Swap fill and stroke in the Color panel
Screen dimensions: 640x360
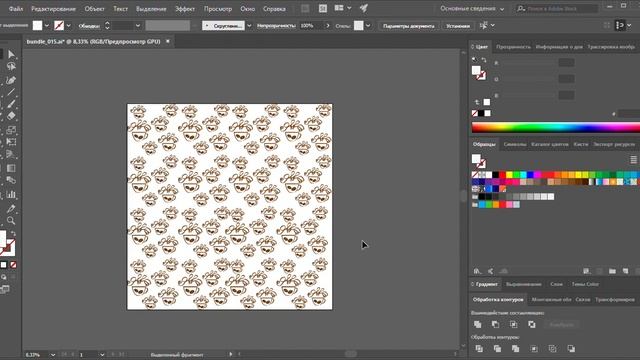coord(484,60)
